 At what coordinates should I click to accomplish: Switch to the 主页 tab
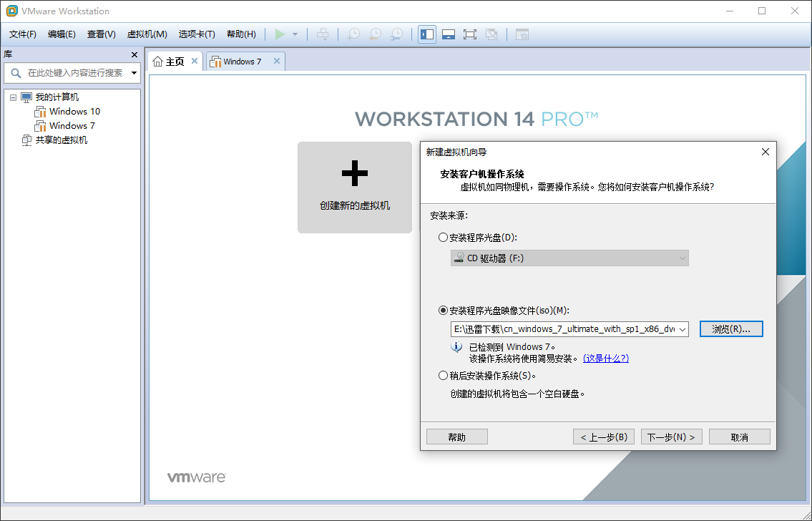click(175, 62)
